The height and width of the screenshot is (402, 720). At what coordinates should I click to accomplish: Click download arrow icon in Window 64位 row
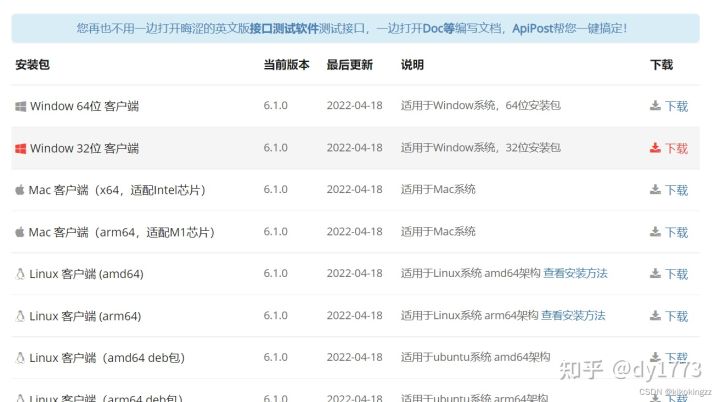655,106
